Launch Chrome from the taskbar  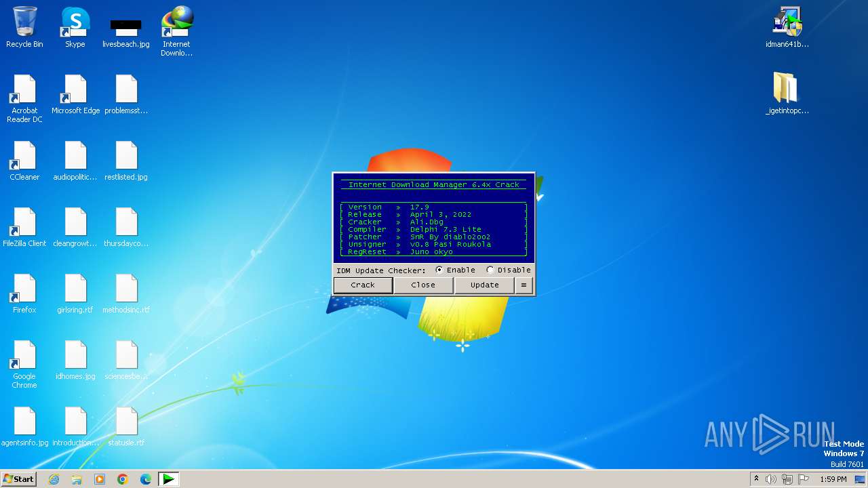[123, 479]
